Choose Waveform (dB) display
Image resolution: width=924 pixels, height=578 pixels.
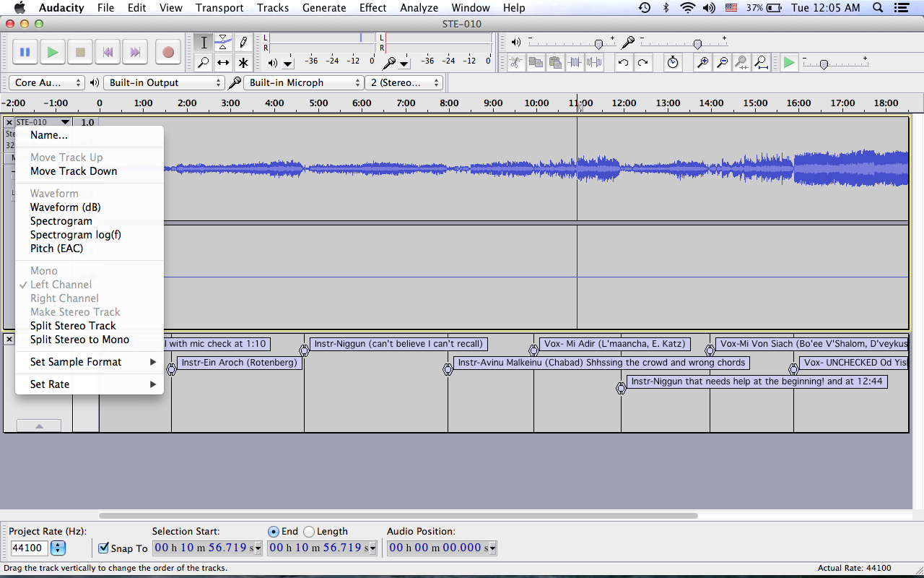coord(90,207)
